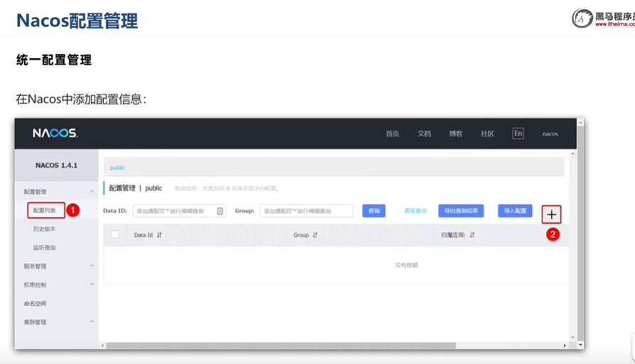Collapse the 配置管理 sidebar section
The image size is (635, 364).
[x=92, y=191]
